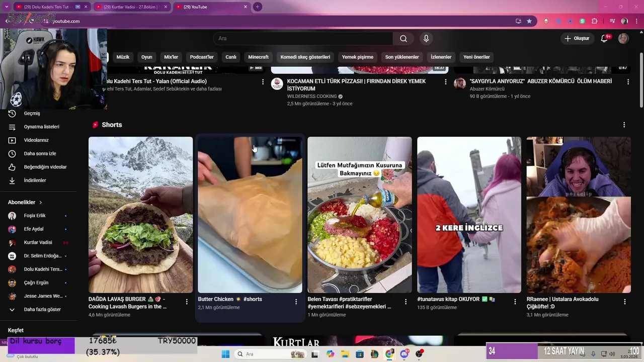644x362 pixels.
Task: Open the WILDERNESS COOKING channel link
Action: [311, 97]
